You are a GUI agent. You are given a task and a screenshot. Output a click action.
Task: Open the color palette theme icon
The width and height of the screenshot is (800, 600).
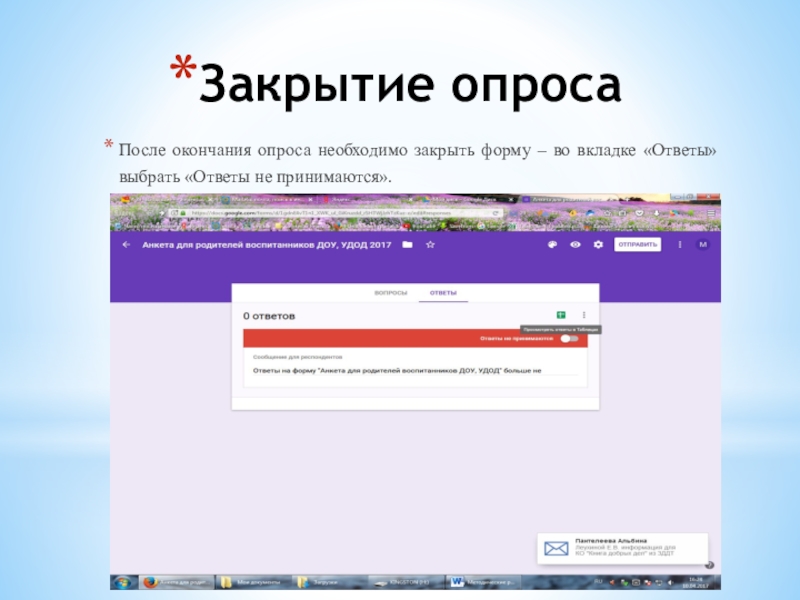552,245
